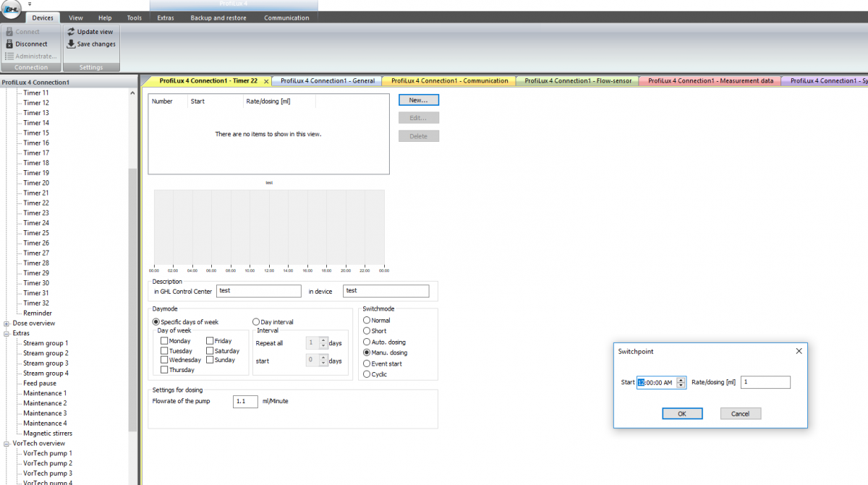The width and height of the screenshot is (868, 485).
Task: Select Specific days of week radio button
Action: pos(156,322)
